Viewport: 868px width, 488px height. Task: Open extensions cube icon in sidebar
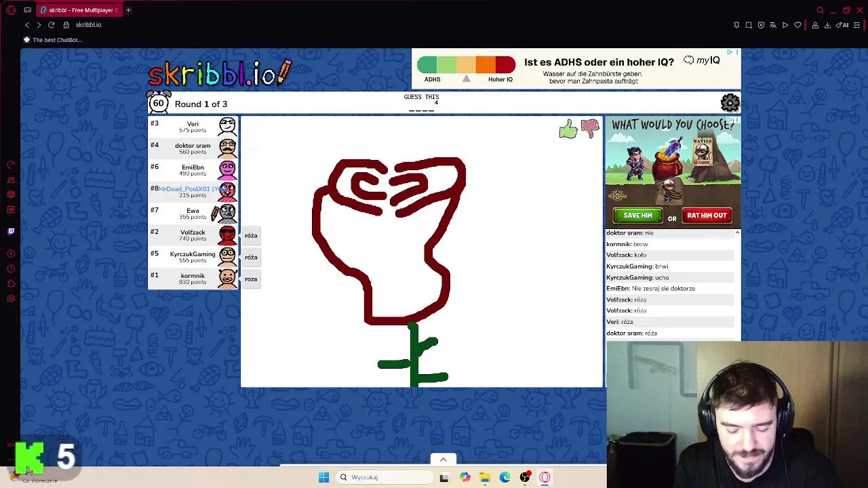[x=11, y=283]
